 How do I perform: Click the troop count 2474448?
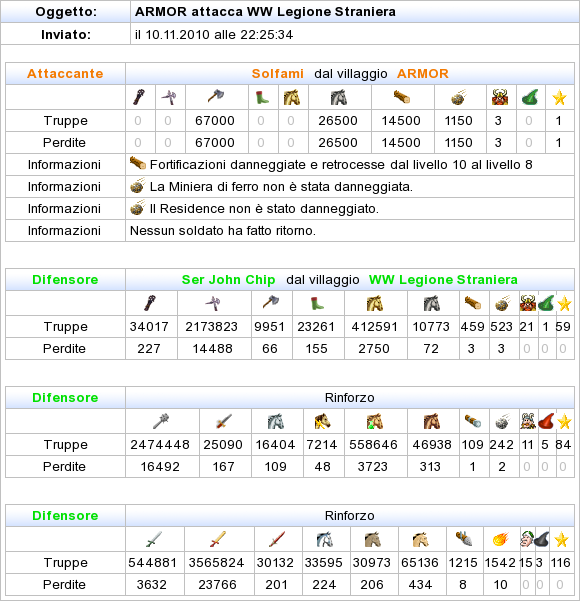point(160,445)
